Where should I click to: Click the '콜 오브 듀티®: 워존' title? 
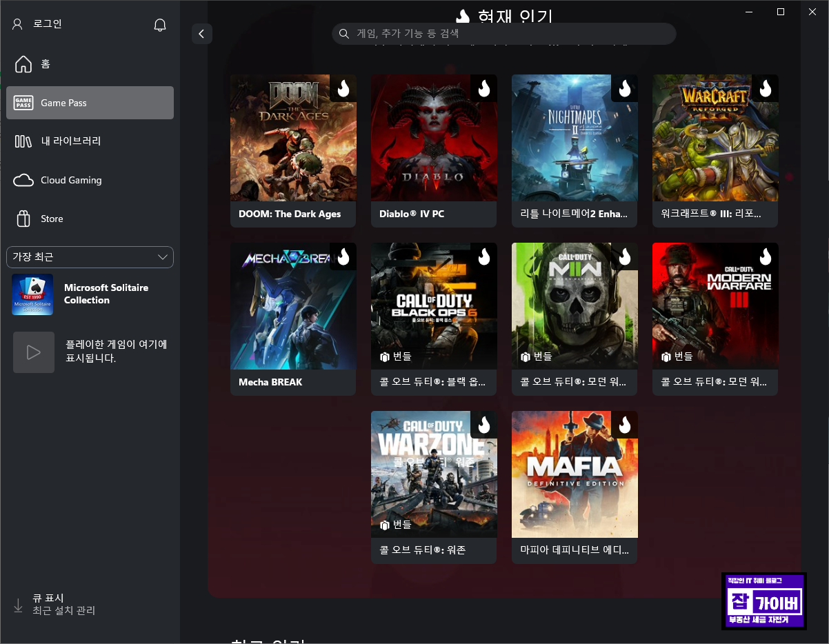point(423,550)
